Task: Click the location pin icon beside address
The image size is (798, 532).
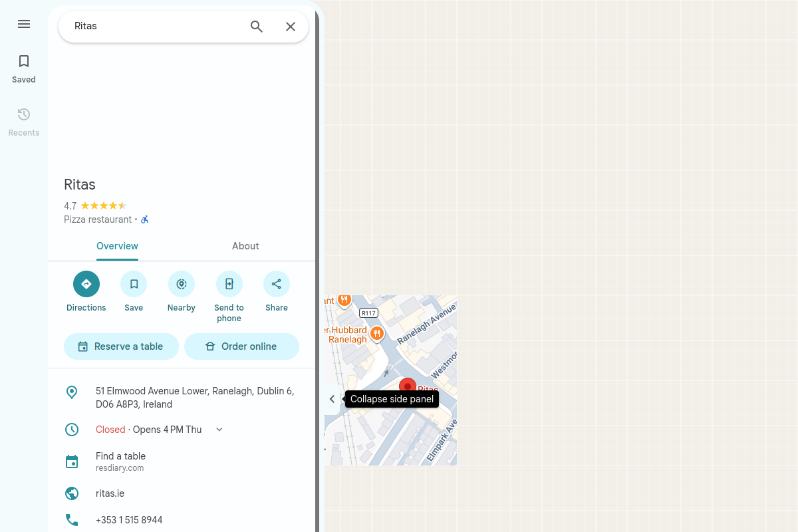Action: point(72,392)
